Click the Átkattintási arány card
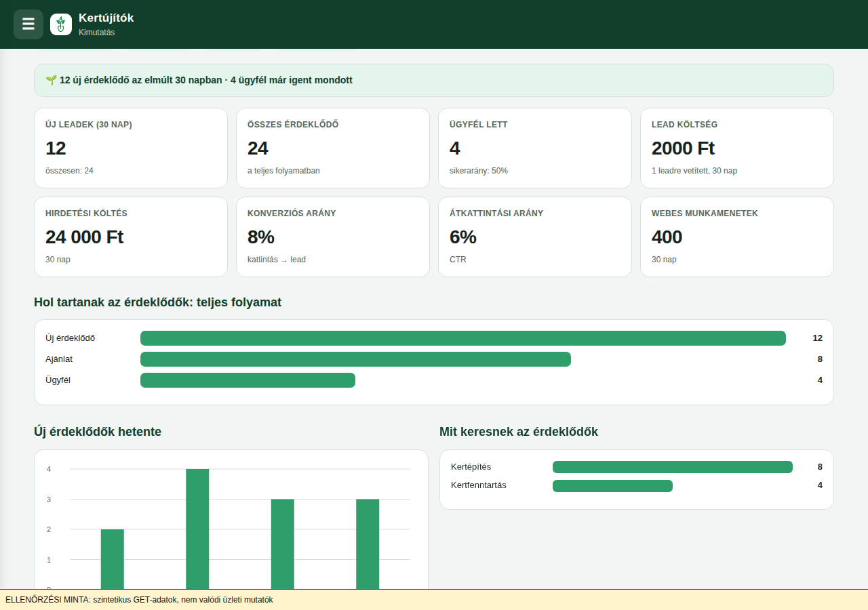Viewport: 868px width, 610px height. tap(535, 237)
